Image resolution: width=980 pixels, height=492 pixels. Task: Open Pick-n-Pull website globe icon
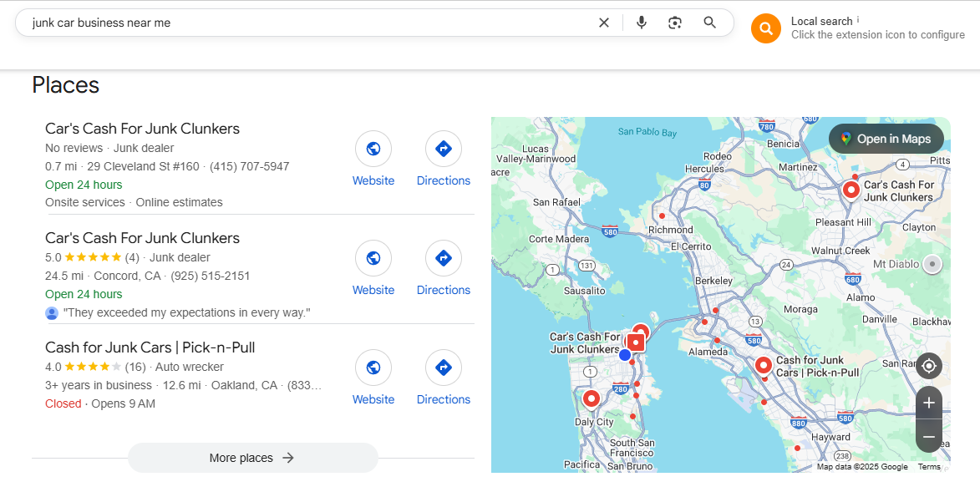pyautogui.click(x=373, y=368)
